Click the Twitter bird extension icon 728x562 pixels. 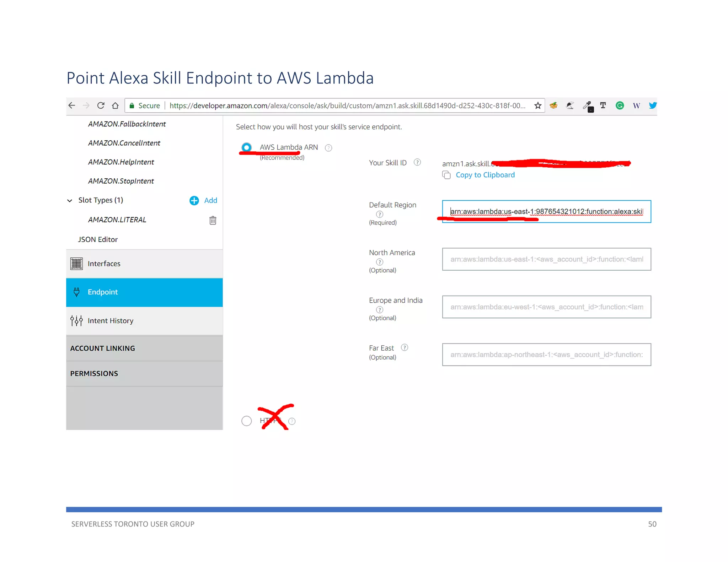[653, 106]
